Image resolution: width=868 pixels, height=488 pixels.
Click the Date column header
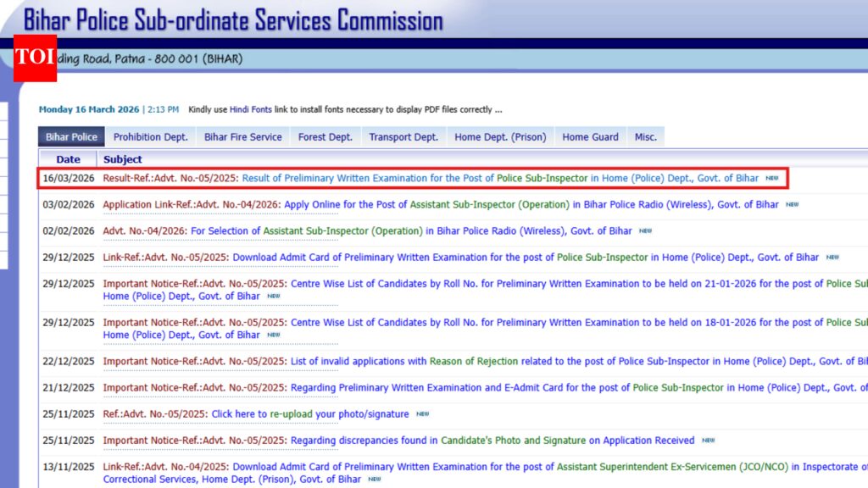tap(68, 158)
